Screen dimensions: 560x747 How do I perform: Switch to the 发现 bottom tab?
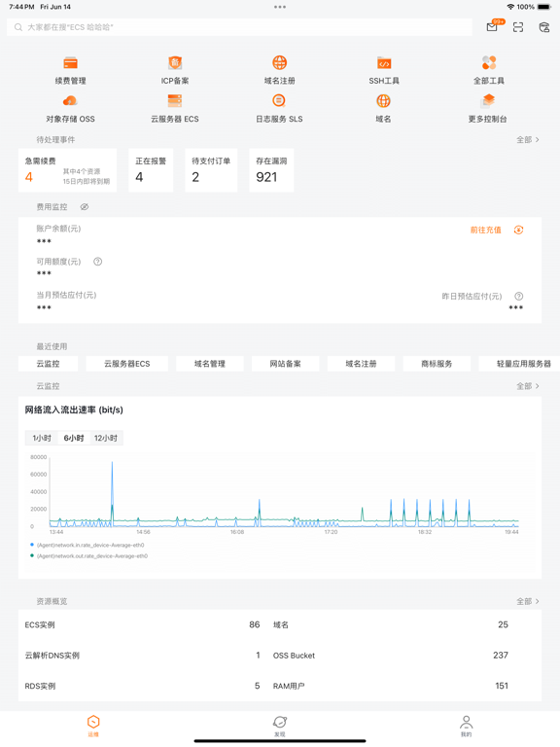(280, 726)
